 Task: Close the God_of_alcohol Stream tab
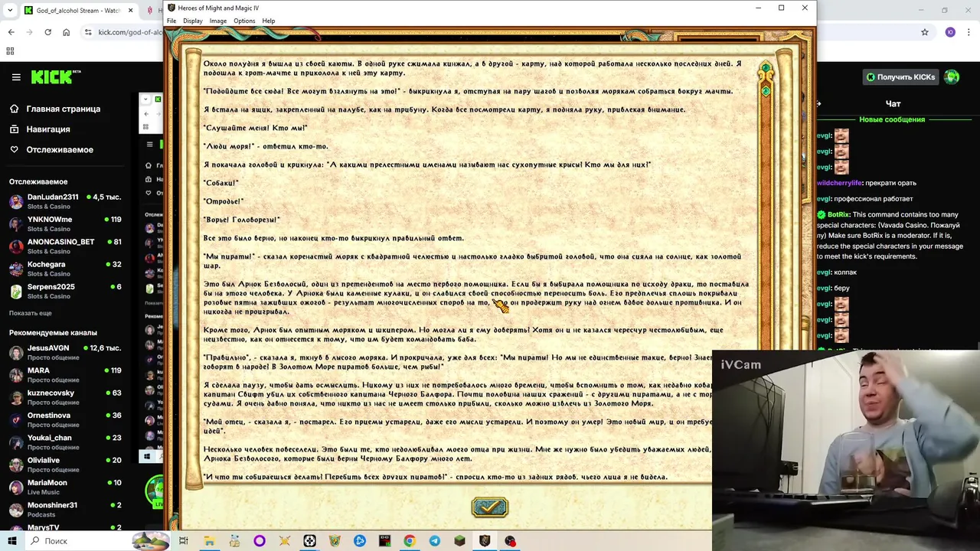(130, 11)
